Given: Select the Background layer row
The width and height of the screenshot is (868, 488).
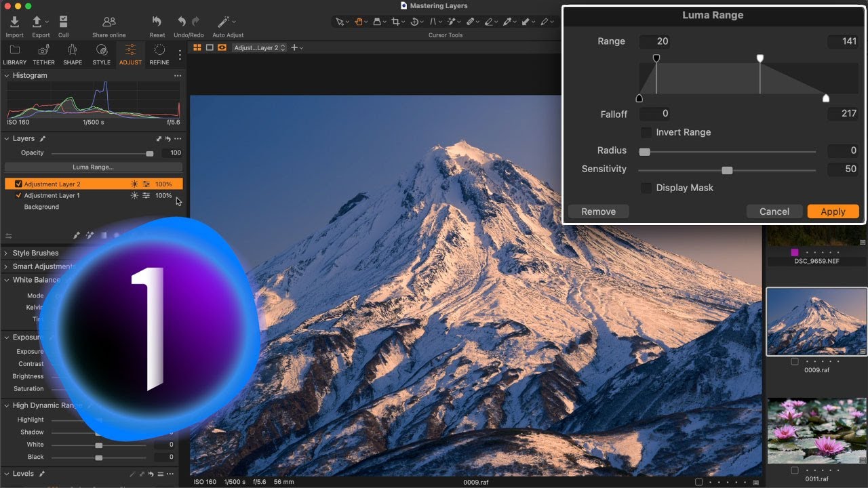Looking at the screenshot, I should pos(93,207).
